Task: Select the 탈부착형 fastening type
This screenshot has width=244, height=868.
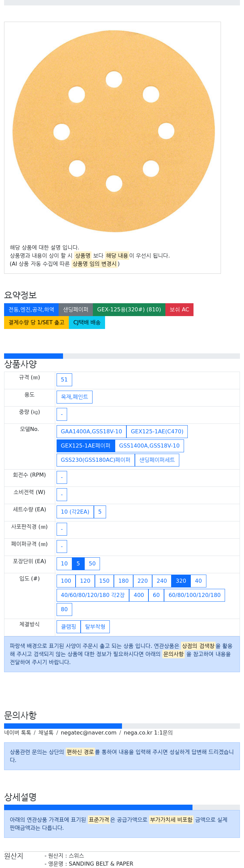Action: point(95,627)
